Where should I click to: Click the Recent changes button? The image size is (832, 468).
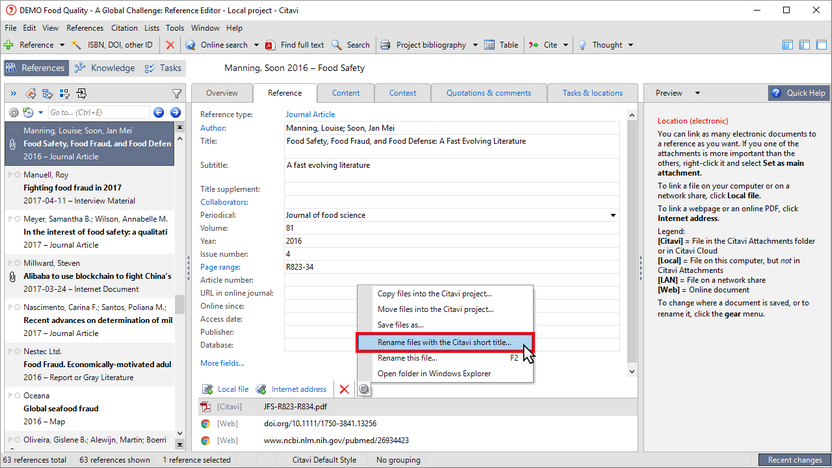[794, 460]
